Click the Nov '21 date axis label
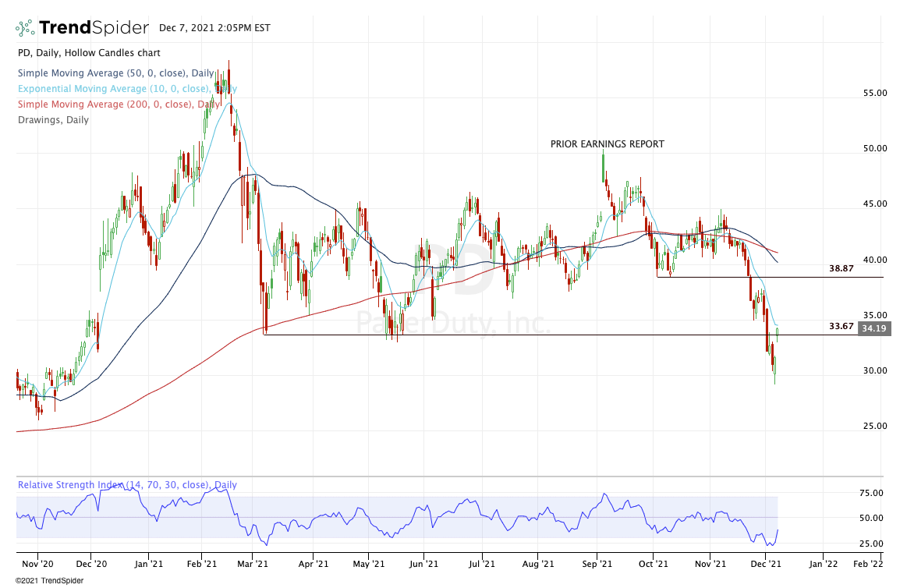 pyautogui.click(x=710, y=564)
